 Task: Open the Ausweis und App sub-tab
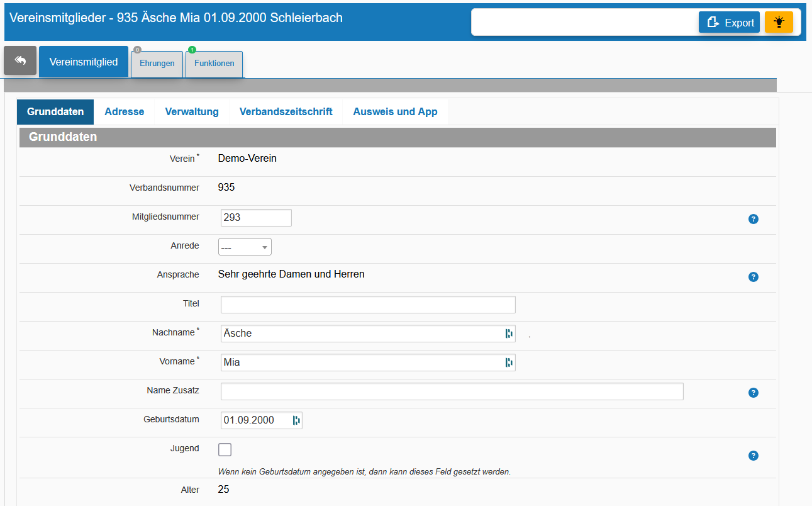click(x=395, y=112)
